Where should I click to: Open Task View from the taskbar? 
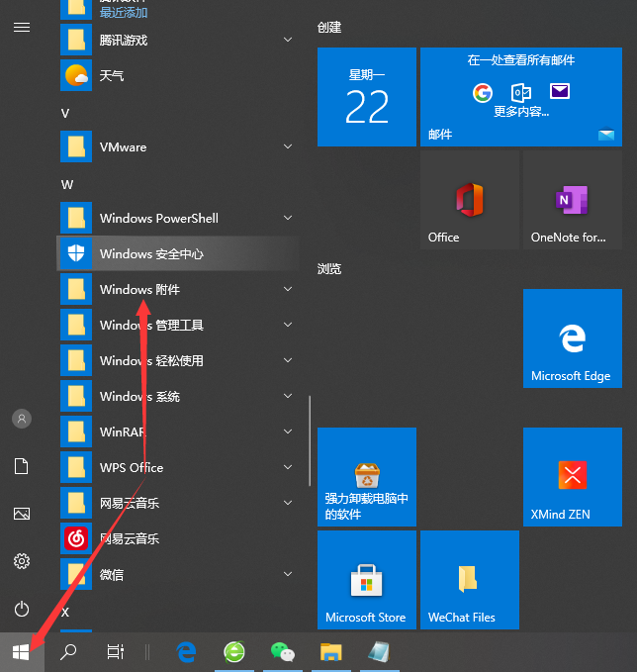pyautogui.click(x=116, y=651)
